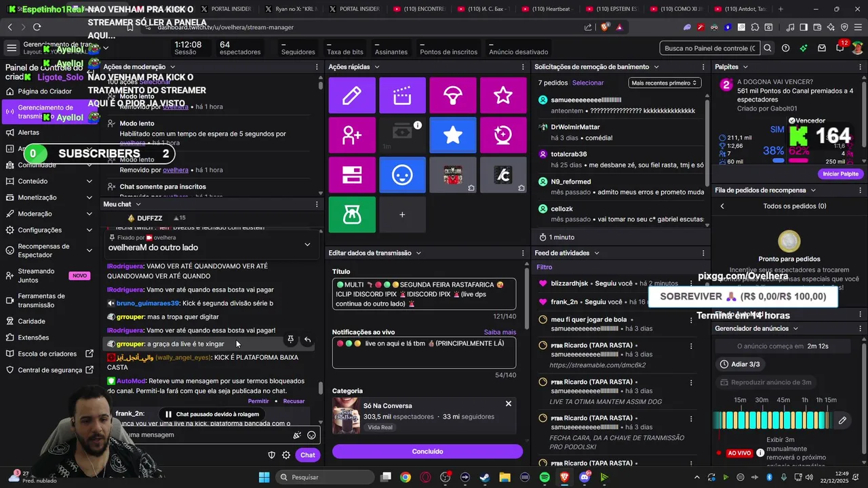This screenshot has width=868, height=488.
Task: Click the shield icon beside chat settings
Action: (271, 455)
